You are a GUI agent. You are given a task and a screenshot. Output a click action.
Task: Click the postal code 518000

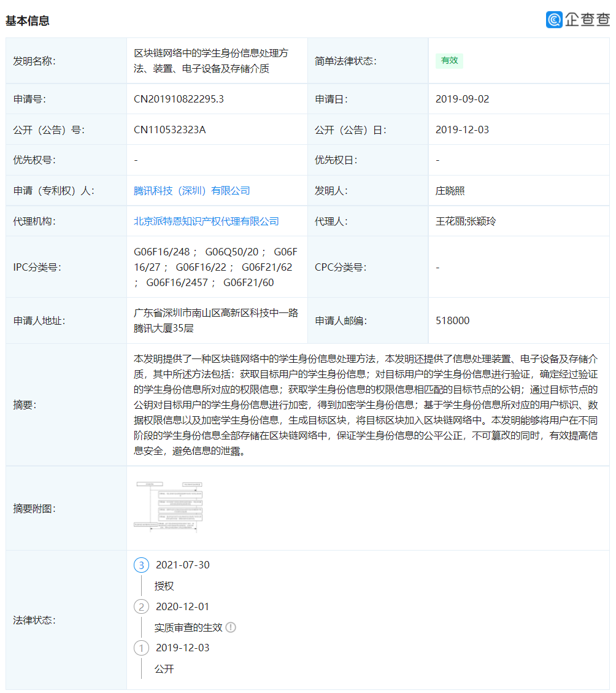[x=450, y=320]
